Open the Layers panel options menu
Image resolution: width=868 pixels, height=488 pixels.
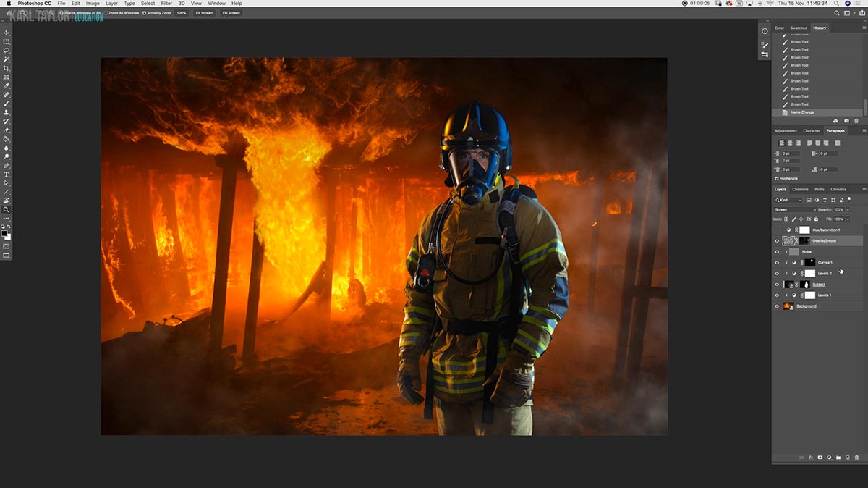tap(864, 189)
